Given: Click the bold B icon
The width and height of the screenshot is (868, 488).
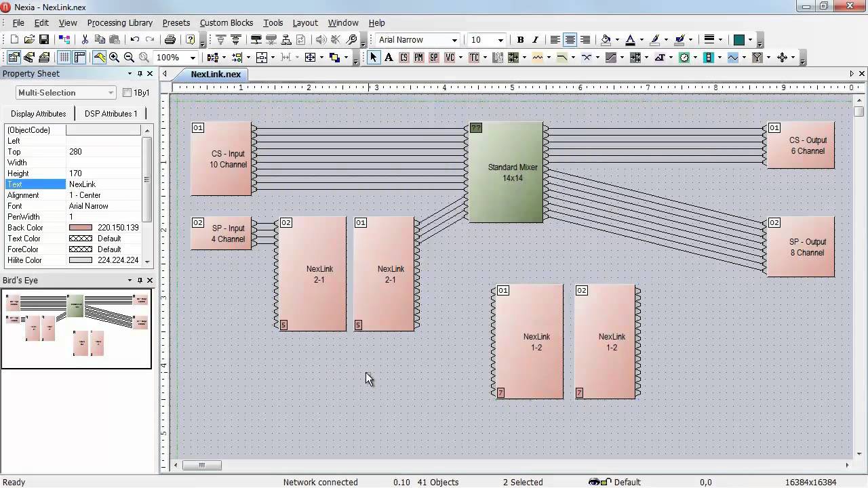Looking at the screenshot, I should point(520,40).
